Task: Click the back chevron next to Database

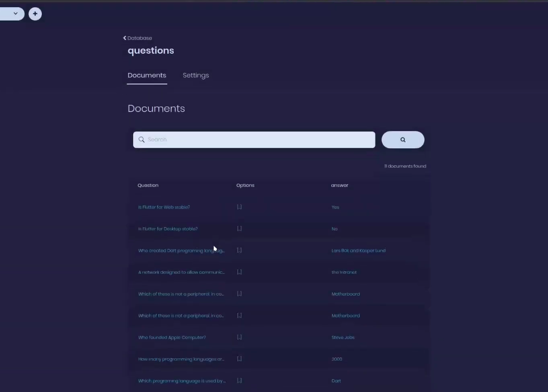Action: [x=124, y=37]
